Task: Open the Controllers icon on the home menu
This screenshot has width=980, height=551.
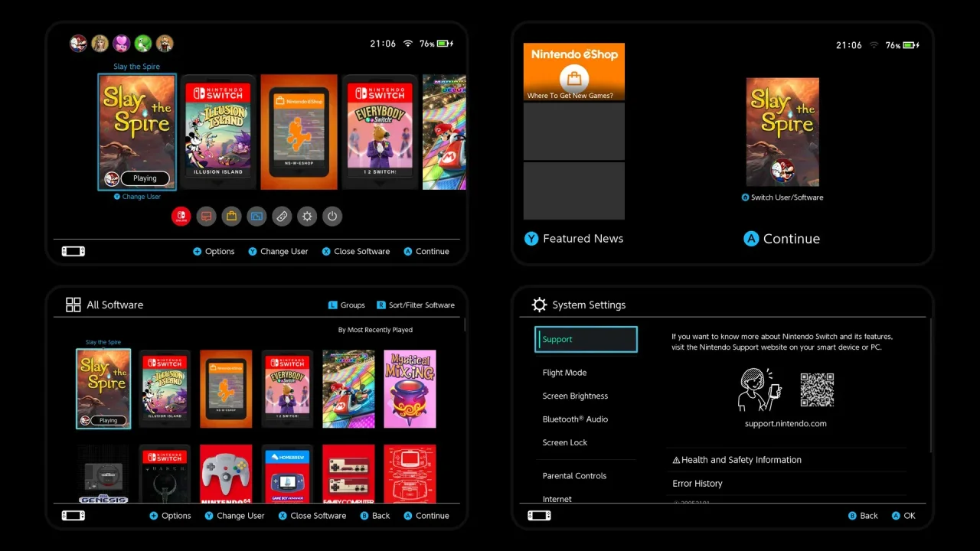Action: (282, 217)
